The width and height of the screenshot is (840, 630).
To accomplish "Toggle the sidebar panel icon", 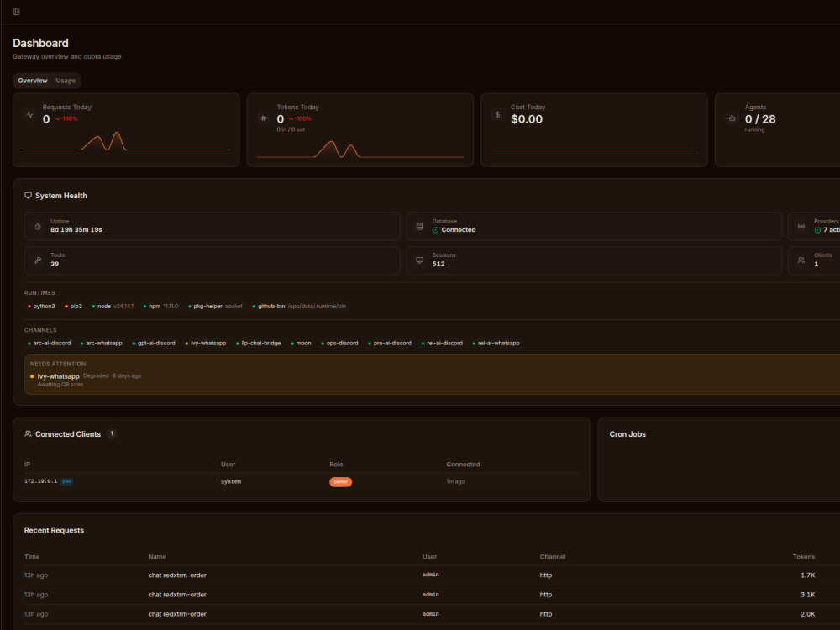I will pyautogui.click(x=17, y=12).
